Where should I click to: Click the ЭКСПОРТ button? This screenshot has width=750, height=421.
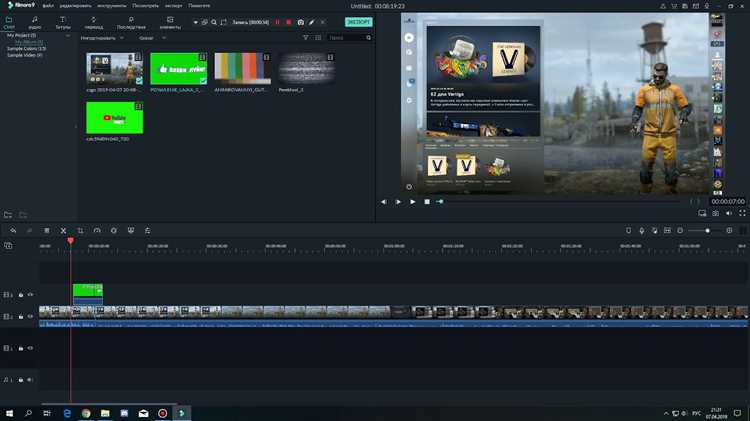pyautogui.click(x=358, y=22)
